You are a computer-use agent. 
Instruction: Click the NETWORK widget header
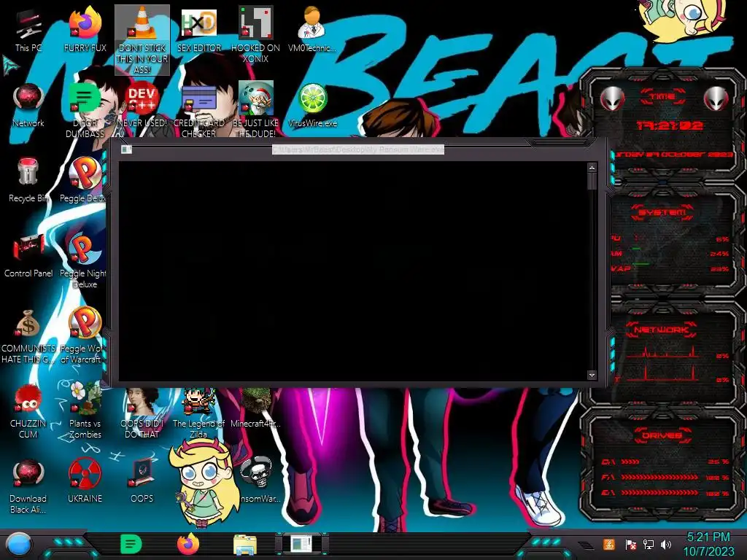coord(662,330)
